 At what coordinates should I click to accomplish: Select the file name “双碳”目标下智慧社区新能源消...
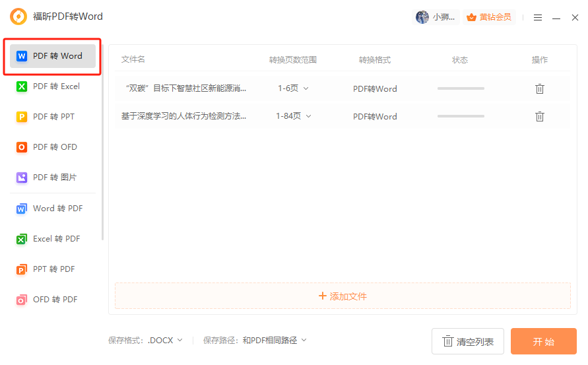[x=186, y=88]
